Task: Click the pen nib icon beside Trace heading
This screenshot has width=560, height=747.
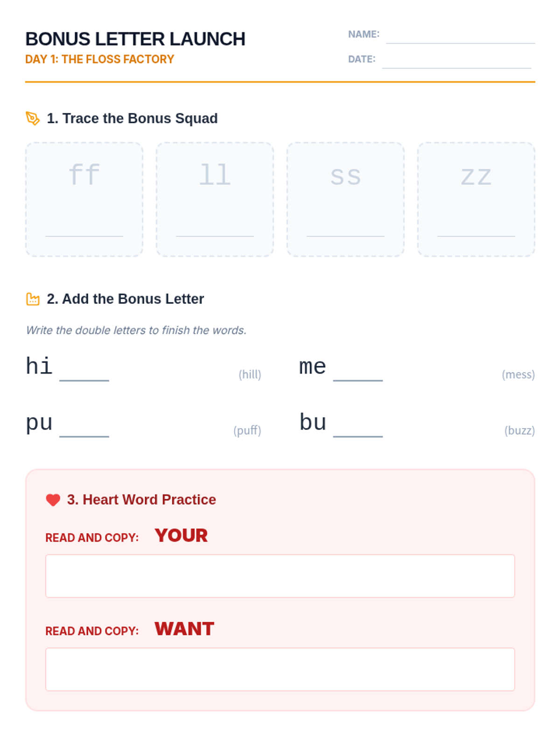Action: tap(33, 119)
